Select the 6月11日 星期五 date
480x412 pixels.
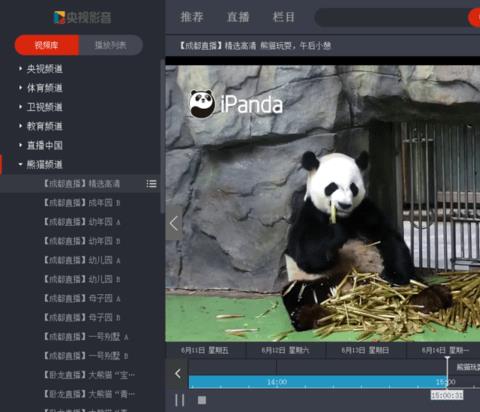pyautogui.click(x=205, y=350)
